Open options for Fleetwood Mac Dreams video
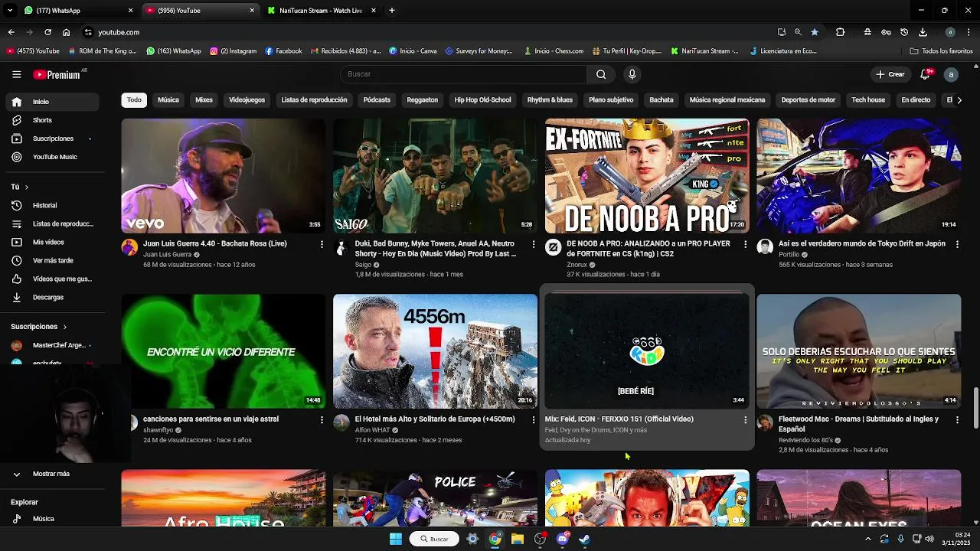The height and width of the screenshot is (551, 980). [x=957, y=419]
